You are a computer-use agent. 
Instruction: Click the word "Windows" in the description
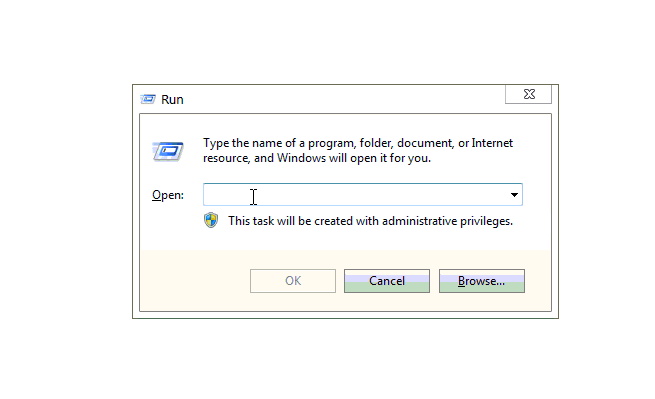[x=301, y=158]
